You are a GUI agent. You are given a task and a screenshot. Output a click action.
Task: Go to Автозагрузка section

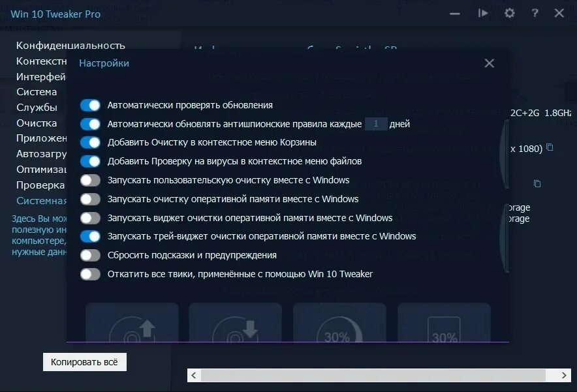pos(41,154)
